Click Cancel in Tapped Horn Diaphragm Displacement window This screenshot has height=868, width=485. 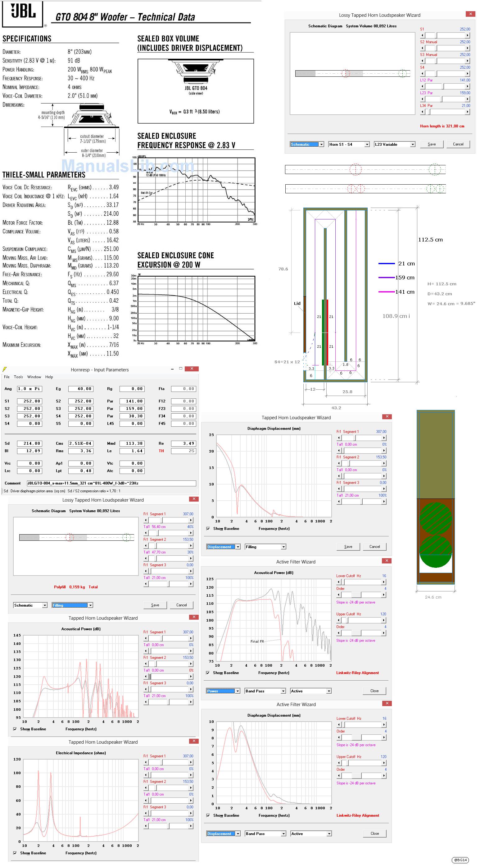[374, 547]
